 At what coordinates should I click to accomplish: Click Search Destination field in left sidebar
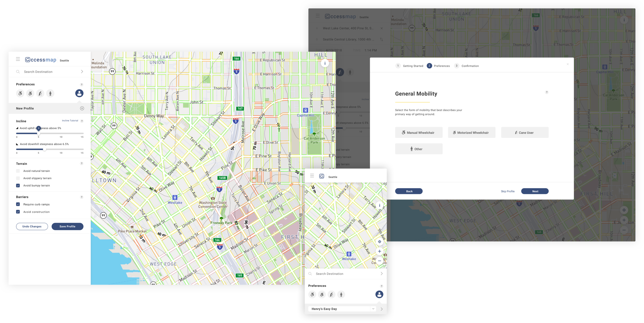[x=49, y=72]
